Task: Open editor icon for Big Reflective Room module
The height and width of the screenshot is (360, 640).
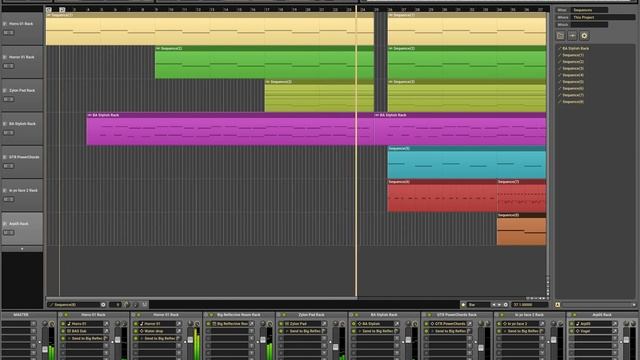Action: pyautogui.click(x=251, y=324)
